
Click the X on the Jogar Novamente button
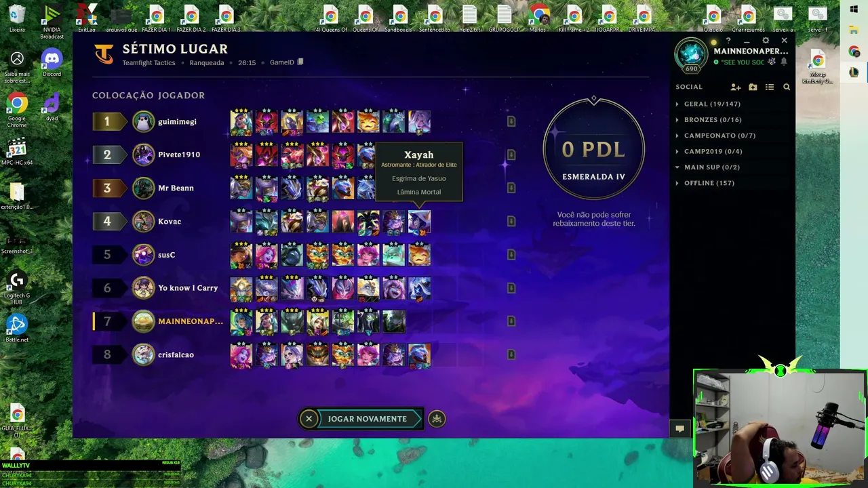(x=309, y=419)
